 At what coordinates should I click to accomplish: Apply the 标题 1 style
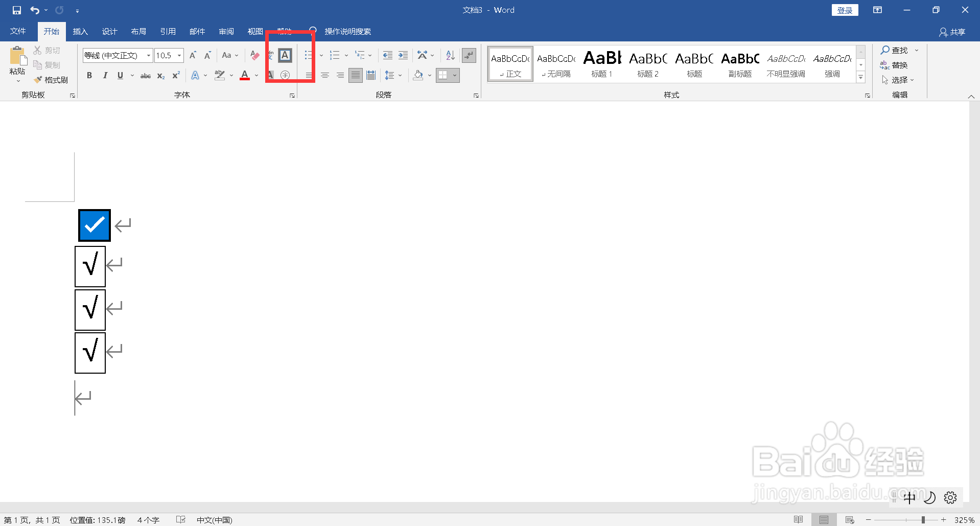click(602, 64)
